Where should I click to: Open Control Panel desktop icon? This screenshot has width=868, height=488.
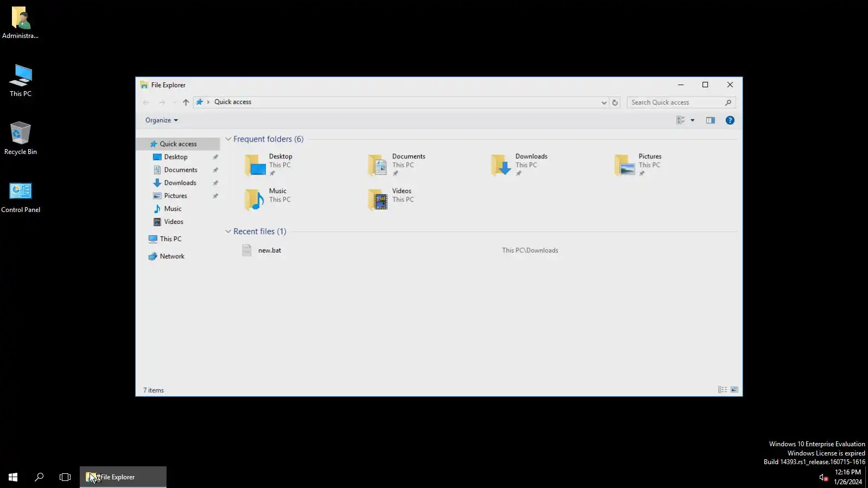tap(21, 197)
